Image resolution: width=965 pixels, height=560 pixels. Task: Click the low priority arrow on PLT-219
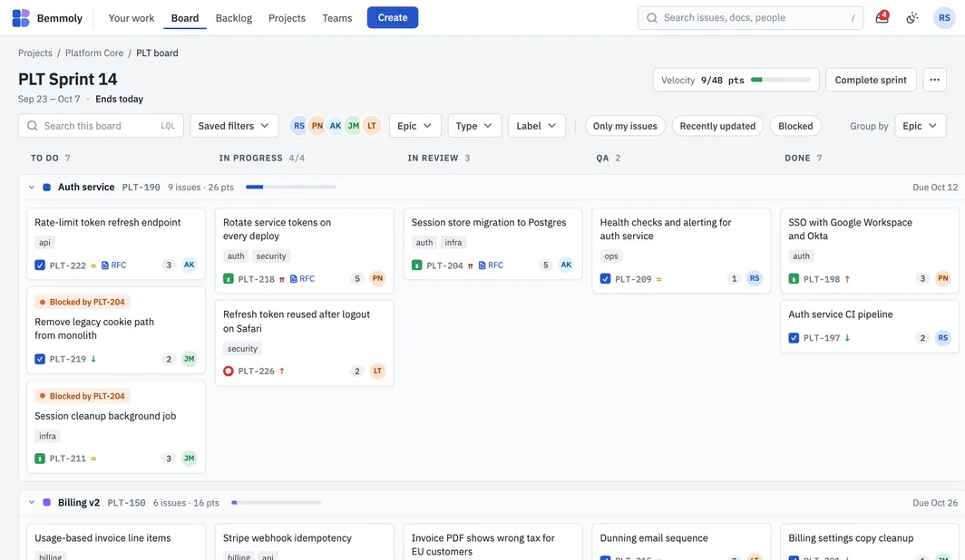(93, 359)
